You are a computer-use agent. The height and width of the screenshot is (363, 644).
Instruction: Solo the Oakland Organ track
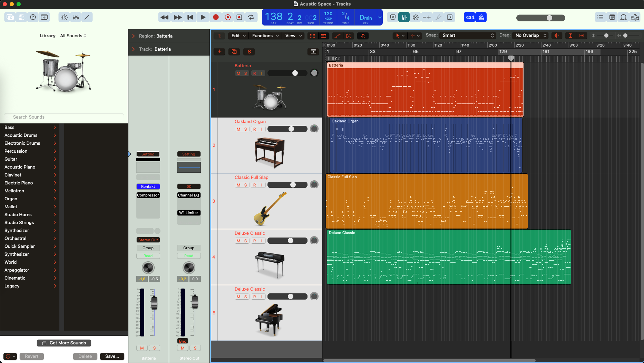246,129
